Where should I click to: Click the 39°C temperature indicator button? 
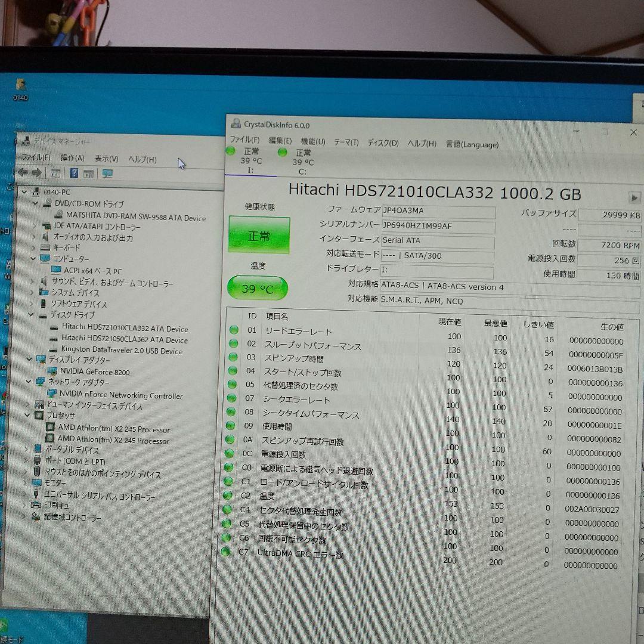click(258, 287)
